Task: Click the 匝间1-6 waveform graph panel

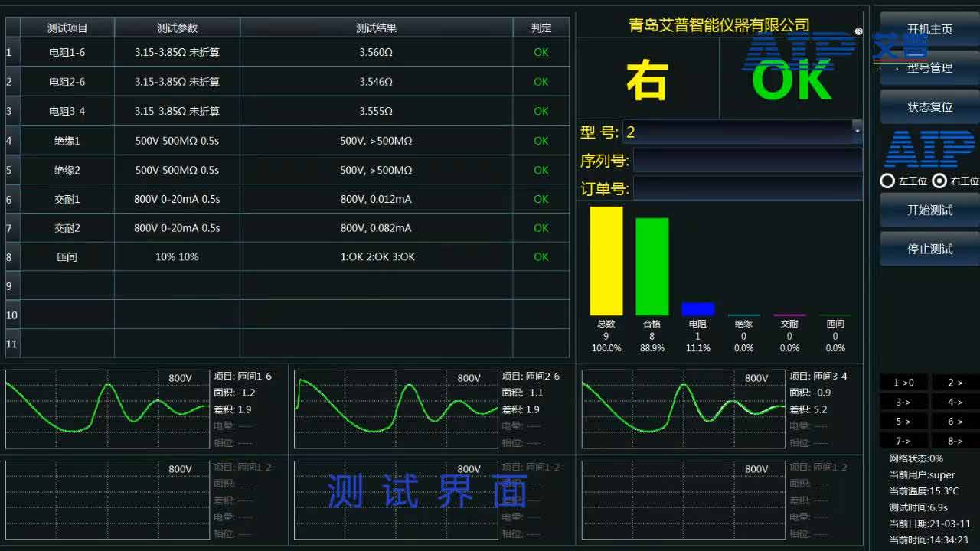Action: tap(107, 409)
